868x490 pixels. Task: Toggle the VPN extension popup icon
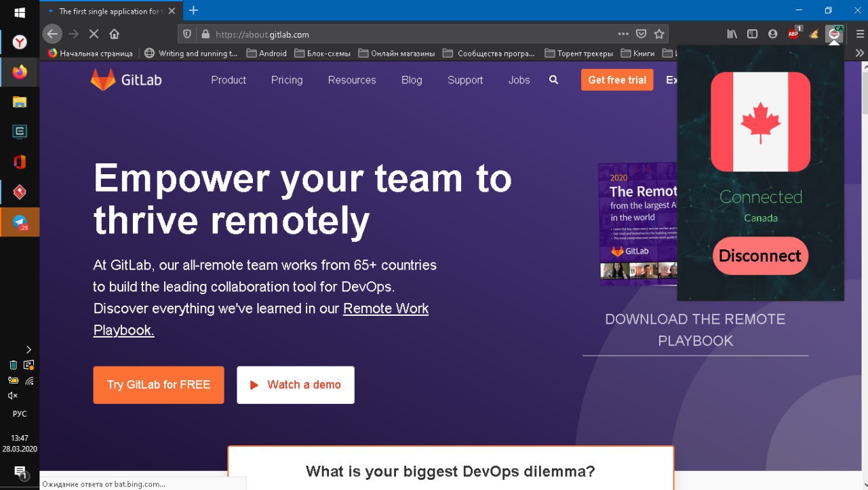click(x=834, y=34)
